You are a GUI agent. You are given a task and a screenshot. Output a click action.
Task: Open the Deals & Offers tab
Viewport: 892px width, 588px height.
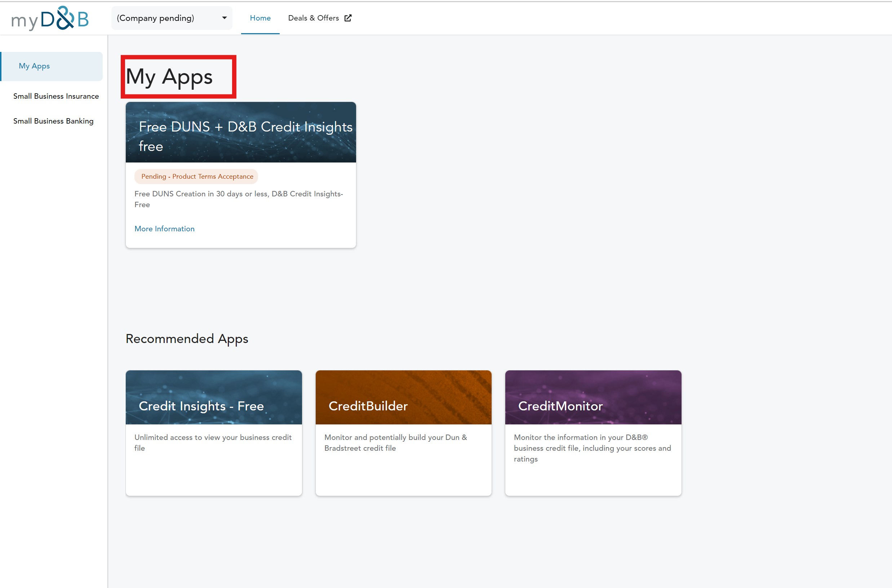(x=313, y=18)
